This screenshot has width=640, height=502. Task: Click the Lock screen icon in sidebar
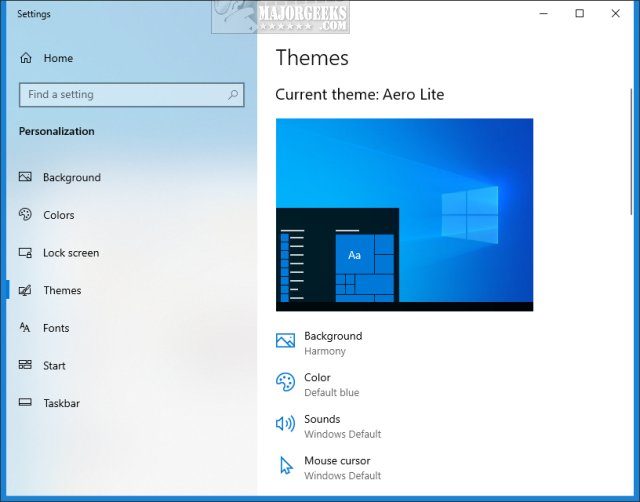[x=25, y=253]
